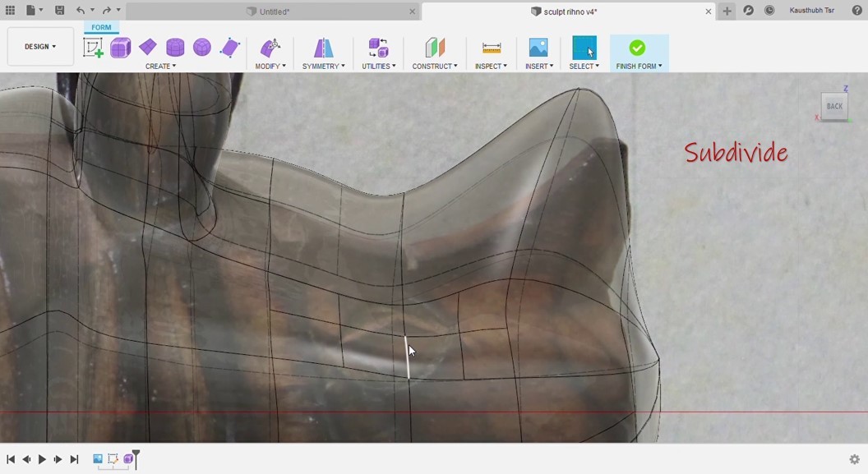Redo the last action
868x474 pixels.
107,10
